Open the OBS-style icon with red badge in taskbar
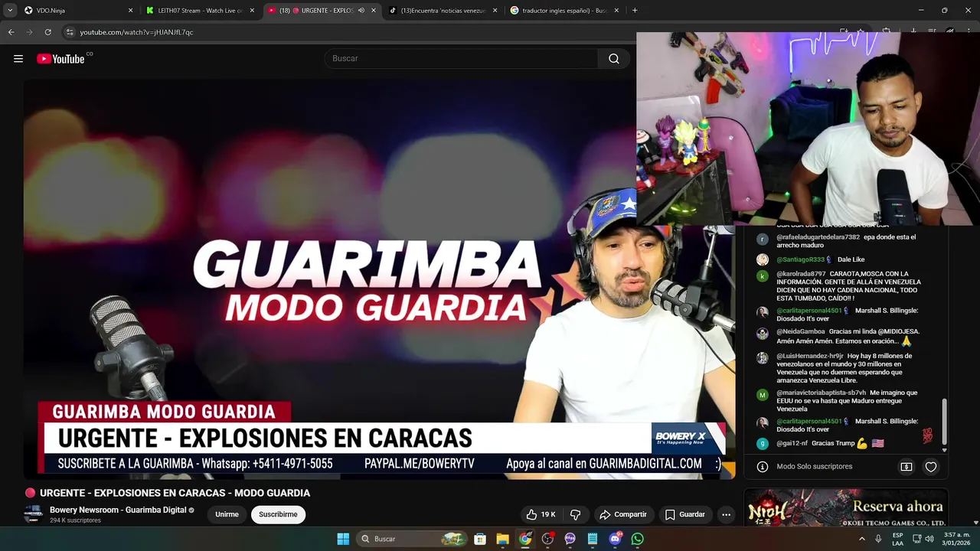The image size is (980, 551). point(547,539)
